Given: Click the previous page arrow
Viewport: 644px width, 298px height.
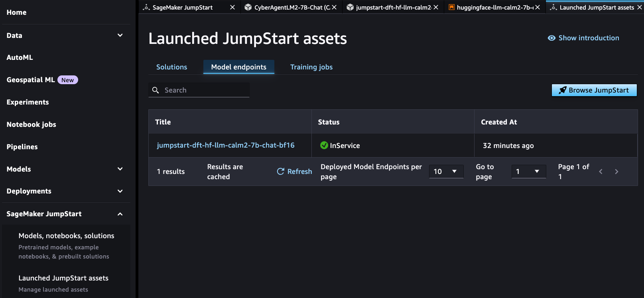Looking at the screenshot, I should coord(601,172).
